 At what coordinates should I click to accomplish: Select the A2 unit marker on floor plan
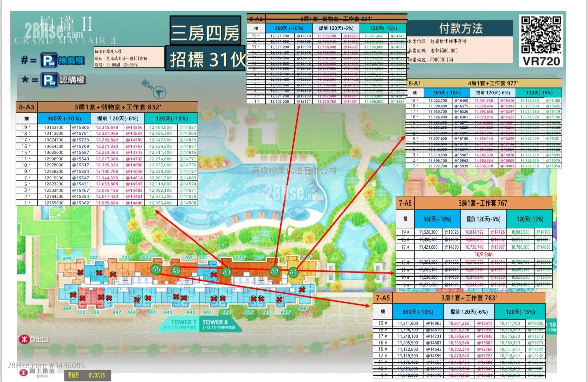[x=274, y=271]
